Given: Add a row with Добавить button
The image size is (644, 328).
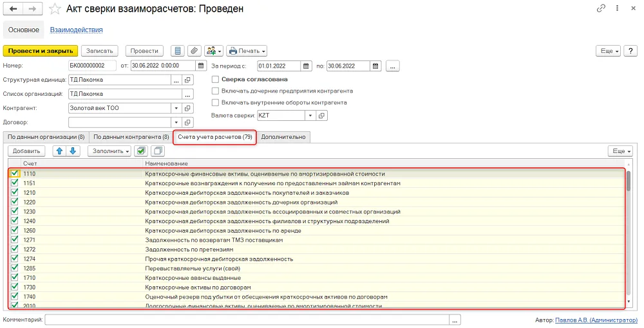Looking at the screenshot, I should pyautogui.click(x=26, y=151).
